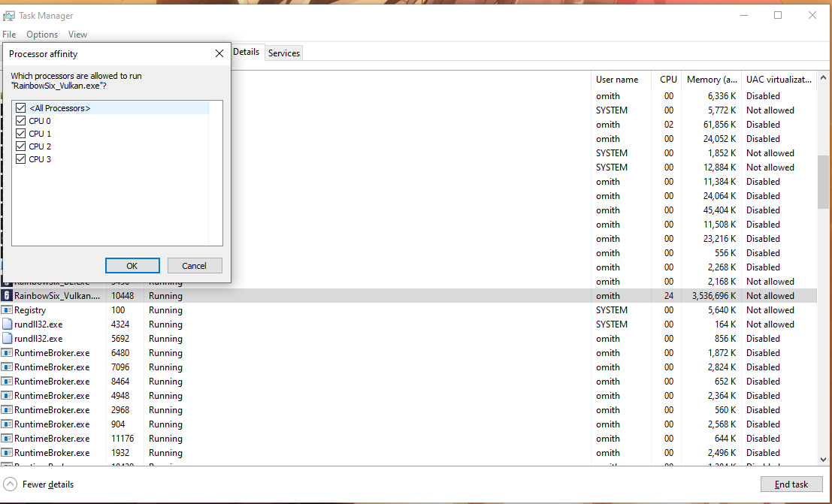Toggle the <All Processors> checkbox
832x504 pixels.
click(21, 107)
